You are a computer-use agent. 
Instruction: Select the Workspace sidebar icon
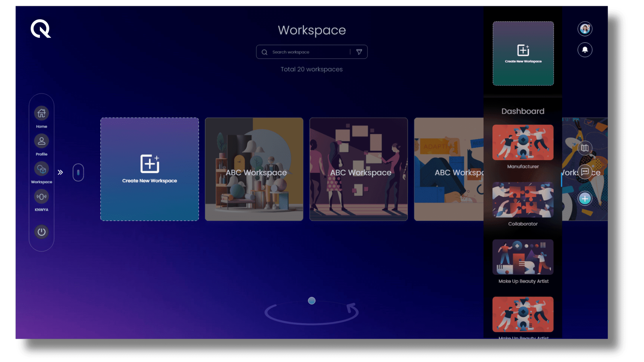coord(41,169)
